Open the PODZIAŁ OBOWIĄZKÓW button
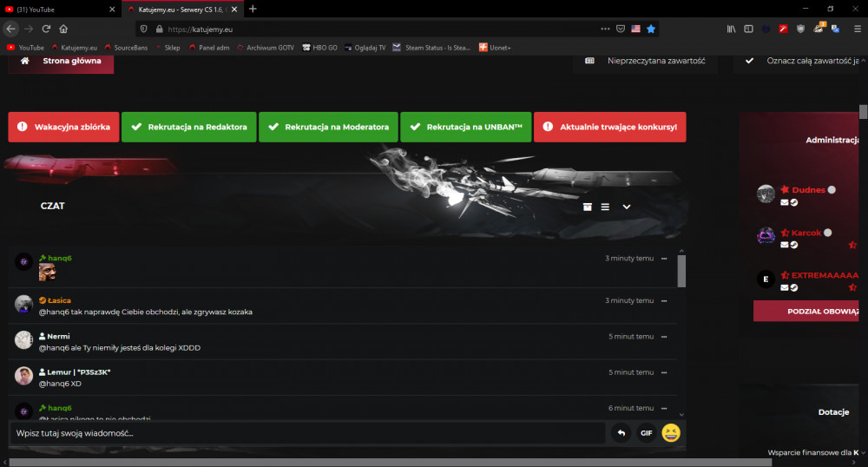 [806, 312]
